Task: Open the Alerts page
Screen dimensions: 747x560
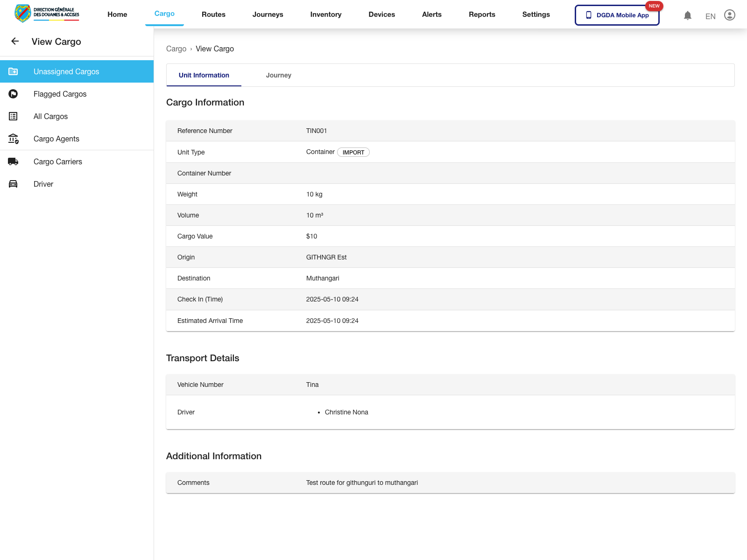Action: pos(431,14)
